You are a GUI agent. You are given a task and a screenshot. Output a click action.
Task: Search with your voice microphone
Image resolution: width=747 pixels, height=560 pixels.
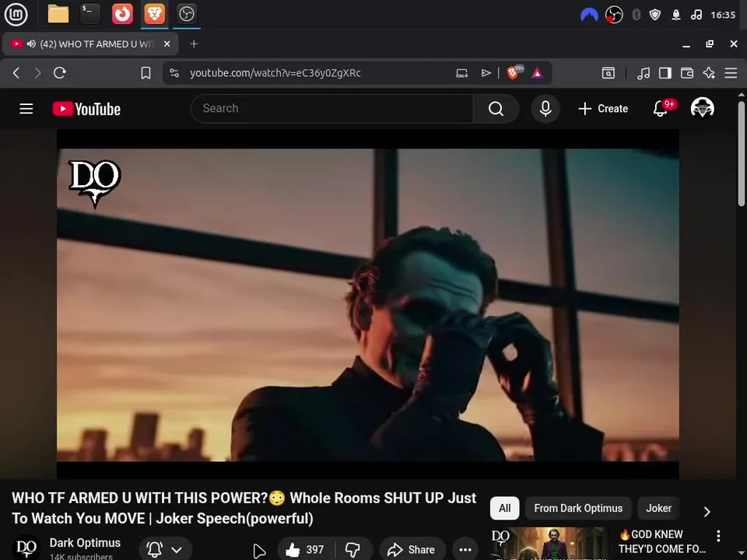[x=545, y=109]
